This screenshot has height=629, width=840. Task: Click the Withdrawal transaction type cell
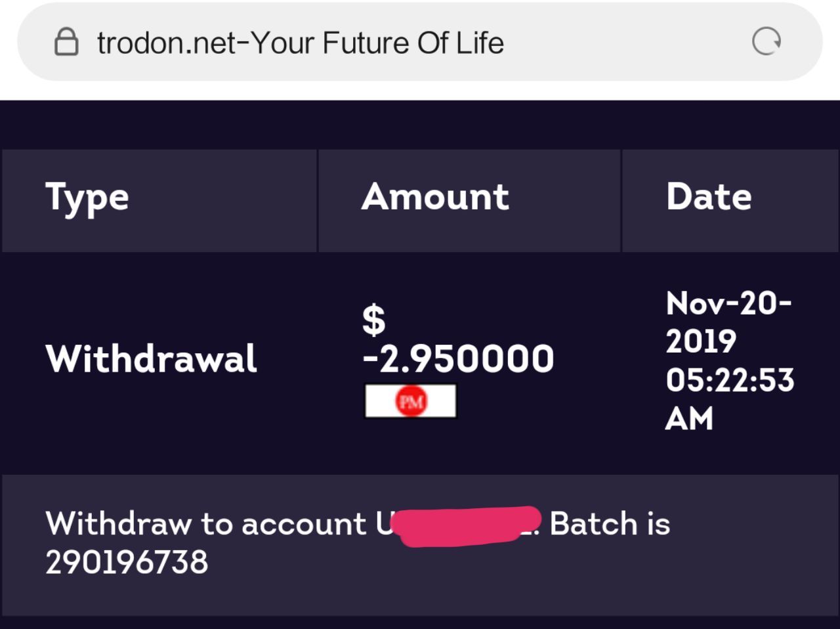tap(151, 359)
